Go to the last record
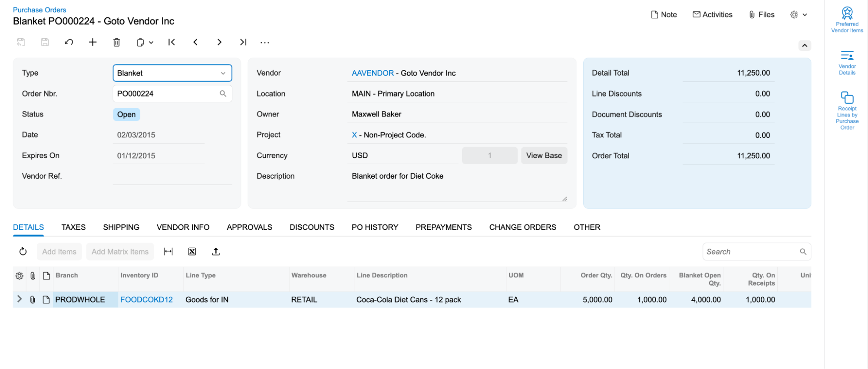This screenshot has height=369, width=868. coord(243,42)
